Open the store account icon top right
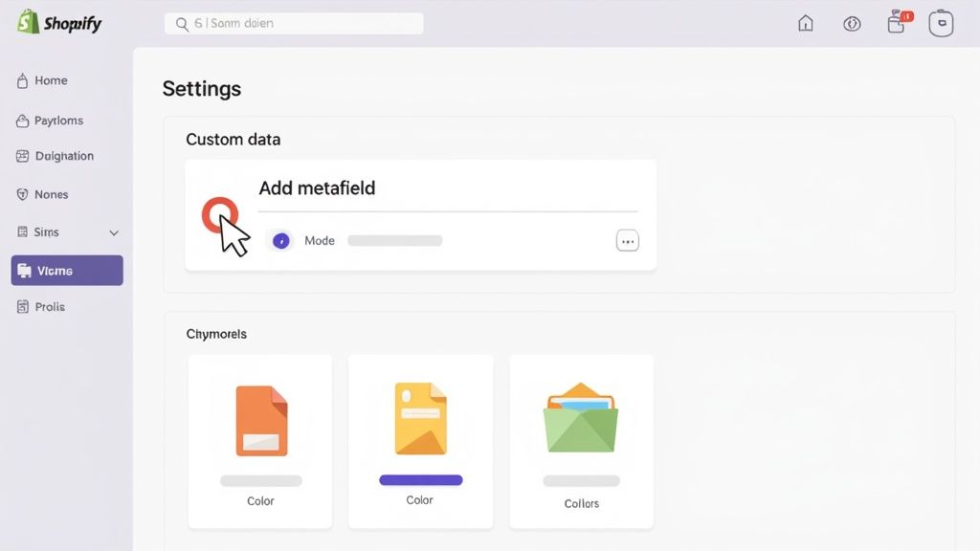Viewport: 980px width, 551px height. point(941,22)
